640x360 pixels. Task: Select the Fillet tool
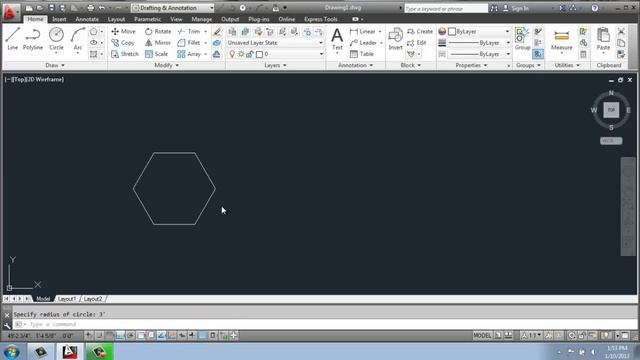click(189, 42)
